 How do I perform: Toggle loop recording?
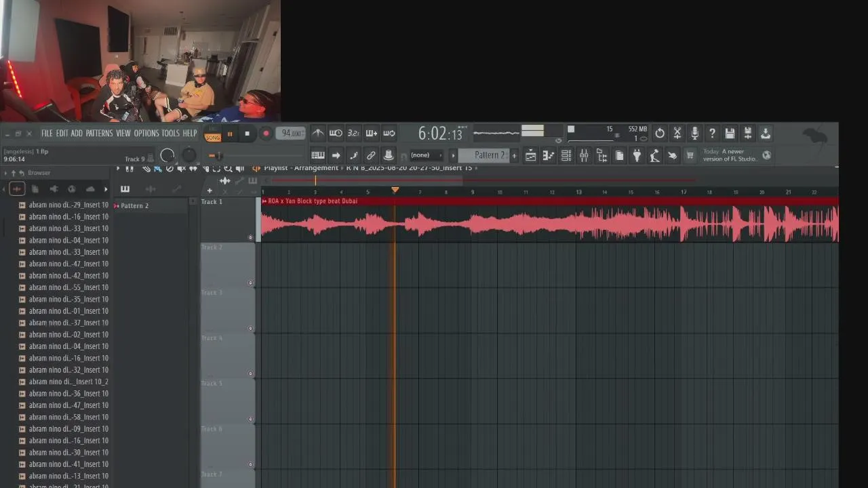389,134
